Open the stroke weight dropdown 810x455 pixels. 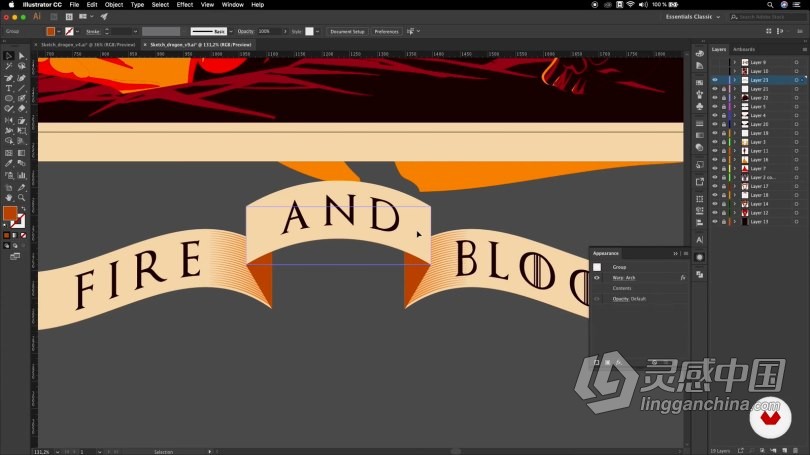click(135, 32)
